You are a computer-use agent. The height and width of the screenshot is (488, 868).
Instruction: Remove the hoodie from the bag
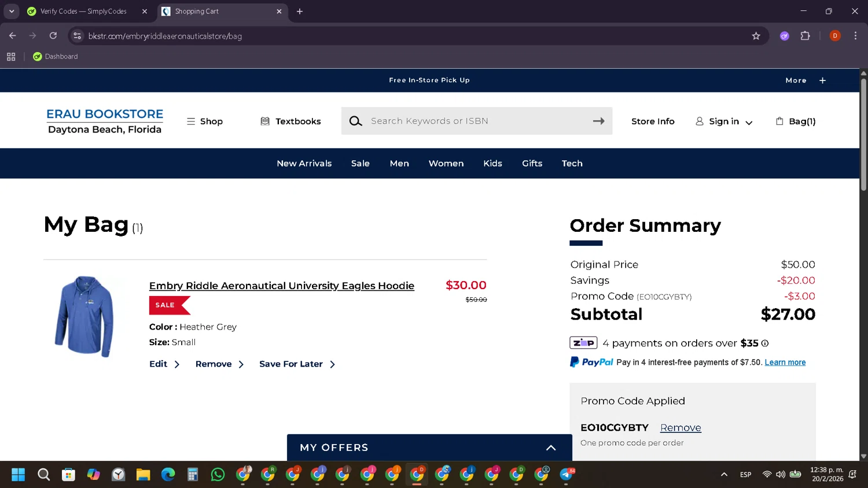pyautogui.click(x=219, y=364)
